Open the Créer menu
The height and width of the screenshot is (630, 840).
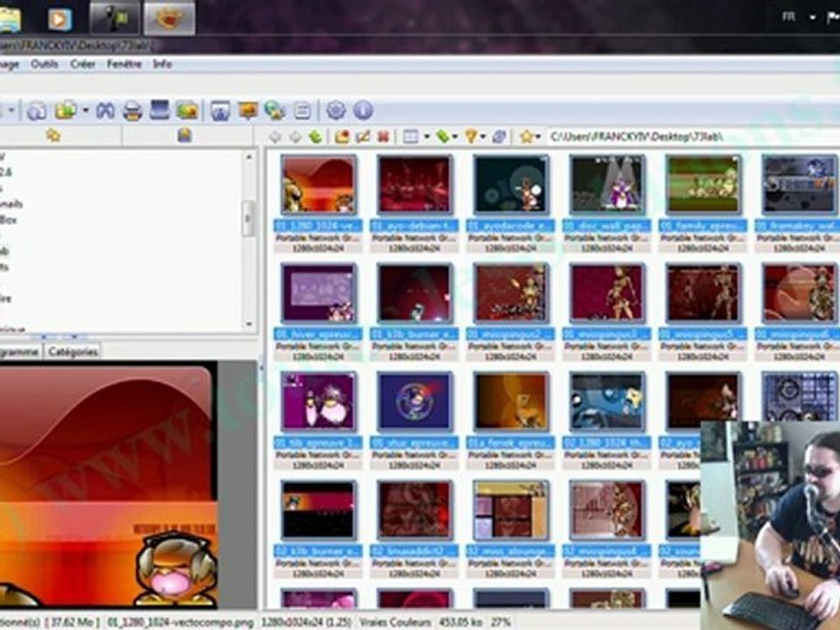(x=82, y=64)
